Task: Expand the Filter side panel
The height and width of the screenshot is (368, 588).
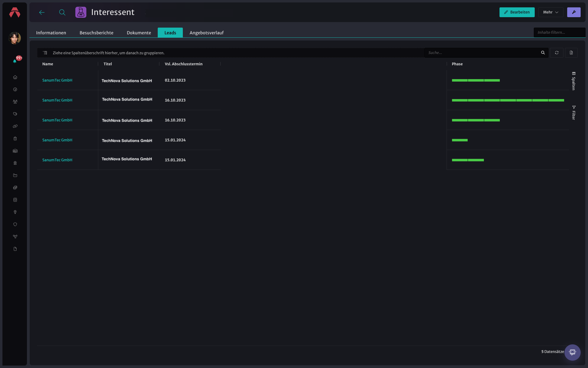Action: (574, 113)
